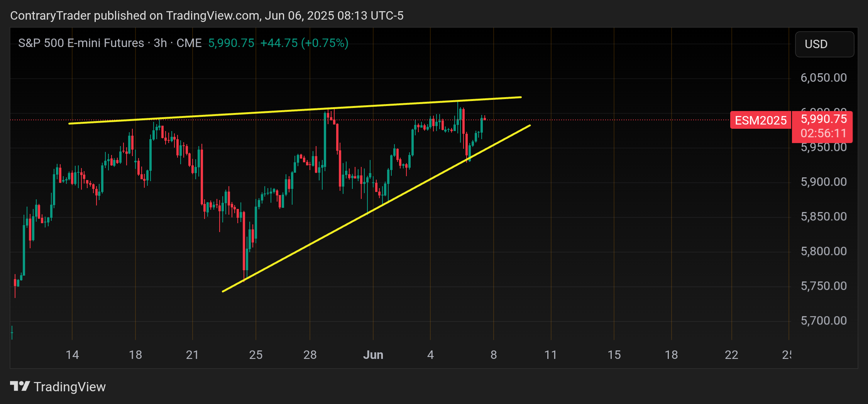Screen dimensions: 868x404
Task: Click the USD currency button
Action: tap(824, 44)
